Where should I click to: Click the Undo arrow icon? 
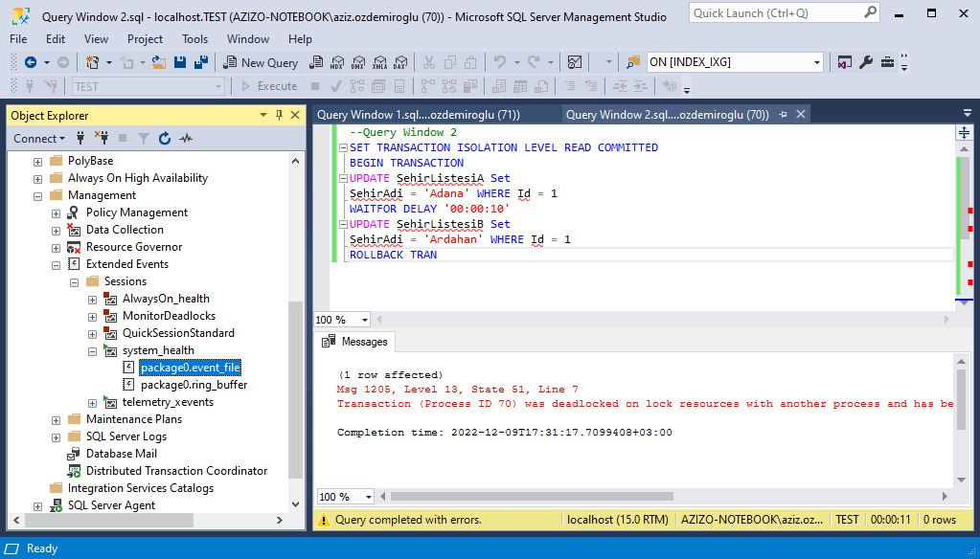click(x=499, y=62)
